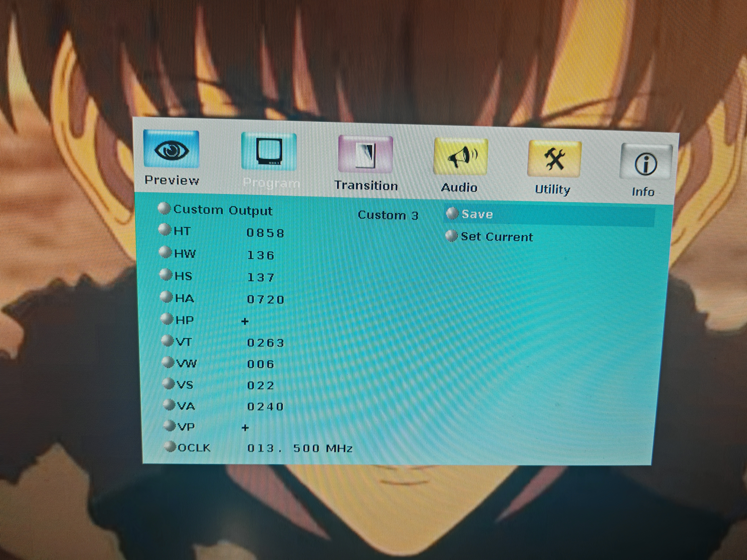The height and width of the screenshot is (560, 747).
Task: Click the HS label
Action: tap(183, 276)
